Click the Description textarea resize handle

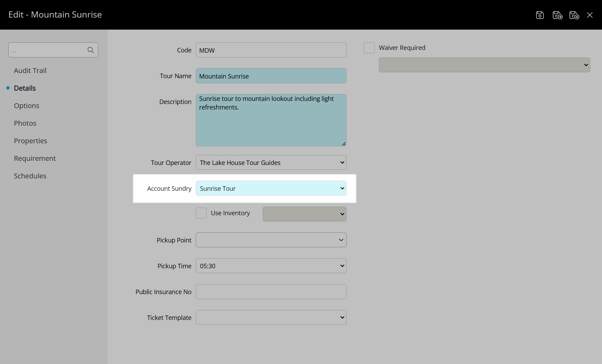[x=344, y=144]
